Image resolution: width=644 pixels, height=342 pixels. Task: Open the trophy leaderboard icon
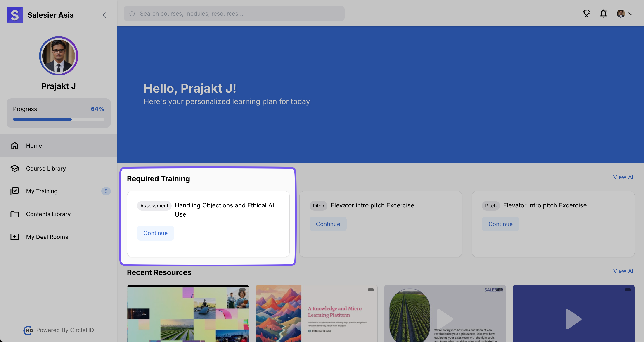[586, 14]
